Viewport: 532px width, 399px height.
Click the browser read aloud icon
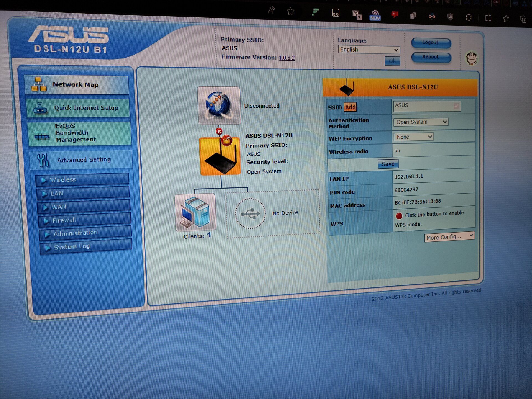(x=272, y=11)
